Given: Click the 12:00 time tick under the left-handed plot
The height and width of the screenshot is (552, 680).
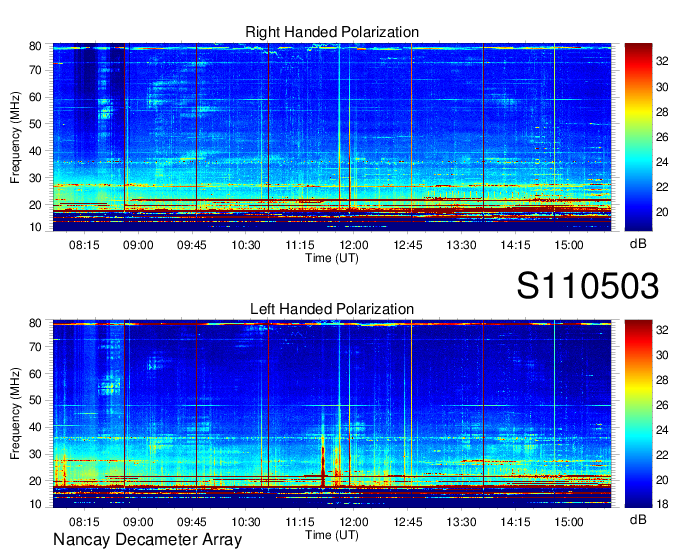Looking at the screenshot, I should (x=353, y=522).
